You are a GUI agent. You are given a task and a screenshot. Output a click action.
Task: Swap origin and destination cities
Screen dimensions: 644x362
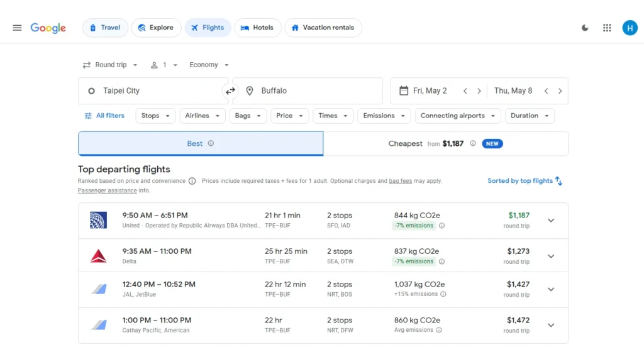tap(230, 90)
